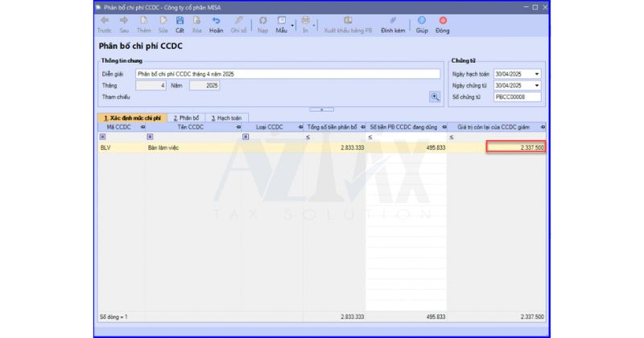Collapse the general info panel with arrow

321,109
